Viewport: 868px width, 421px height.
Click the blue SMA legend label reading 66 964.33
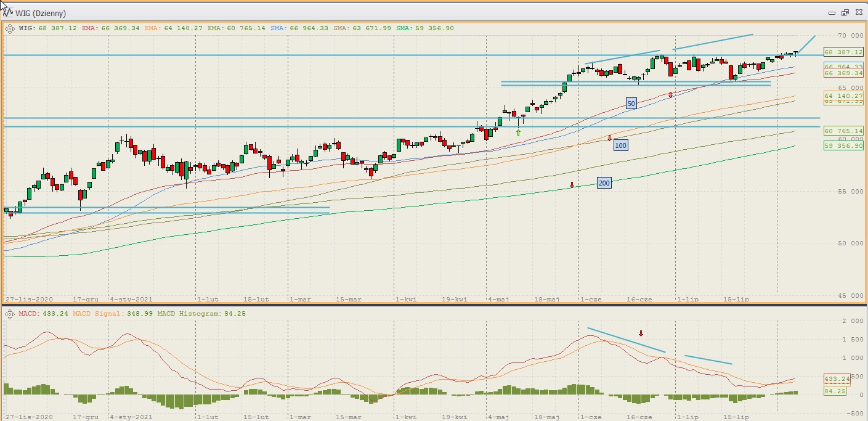coord(306,28)
